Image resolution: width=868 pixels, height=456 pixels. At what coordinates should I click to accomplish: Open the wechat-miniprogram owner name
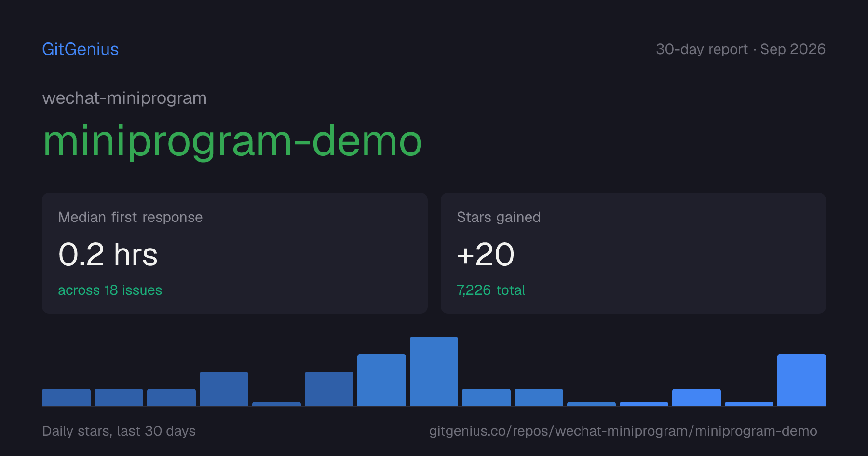pos(124,98)
